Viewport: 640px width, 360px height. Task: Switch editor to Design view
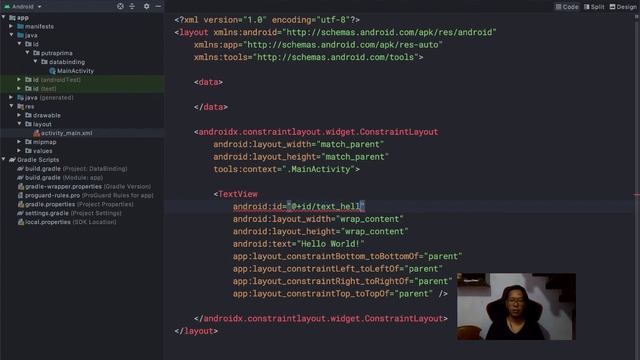[623, 7]
